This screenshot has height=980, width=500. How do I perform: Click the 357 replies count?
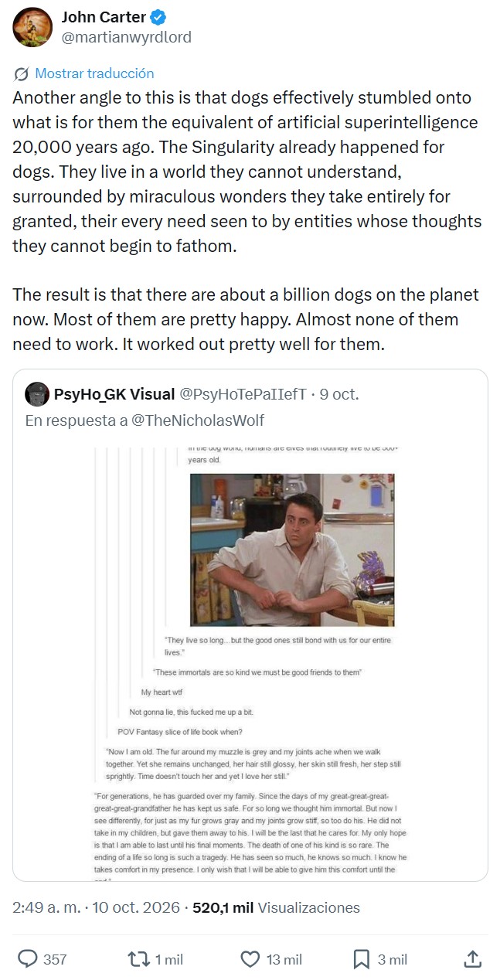coord(55,960)
